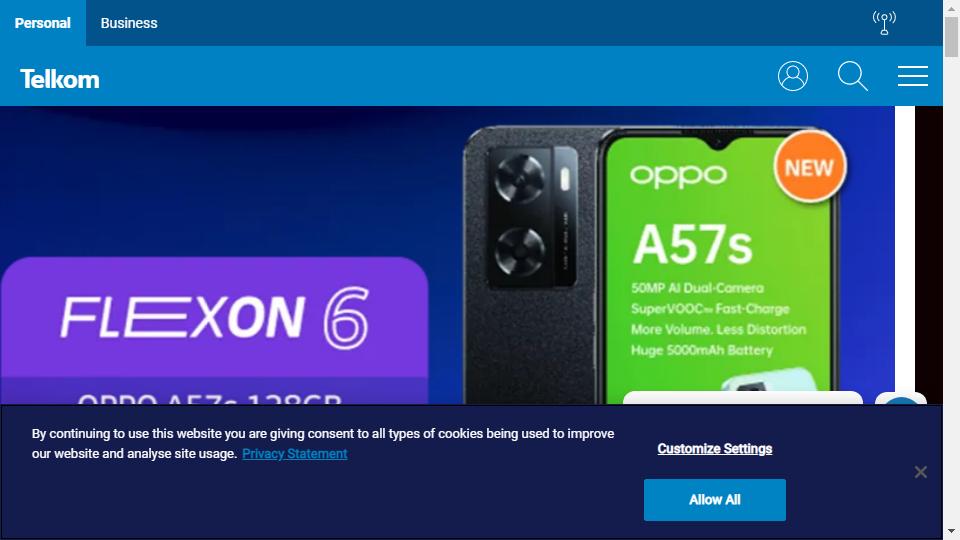Click the page scrollbar down arrow

[951, 531]
